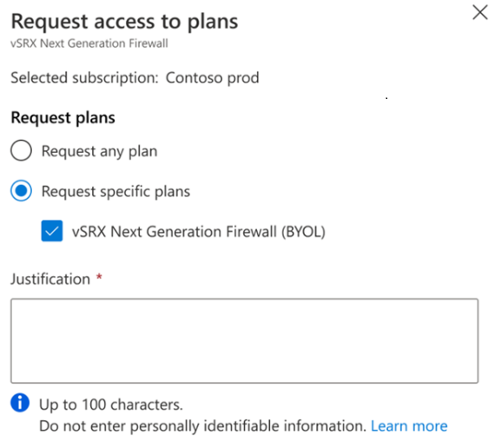Click the Contoso prod subscription name
The image size is (495, 448).
pos(213,78)
